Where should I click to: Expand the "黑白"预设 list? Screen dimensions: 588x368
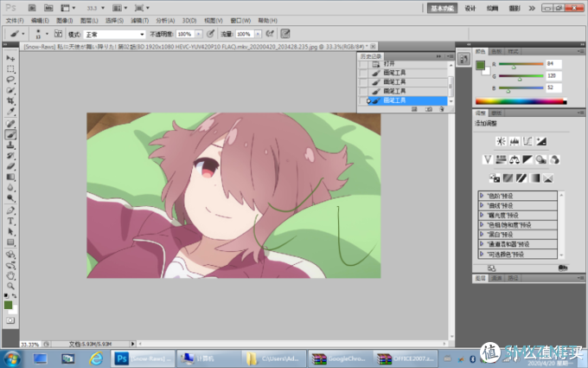coord(482,235)
